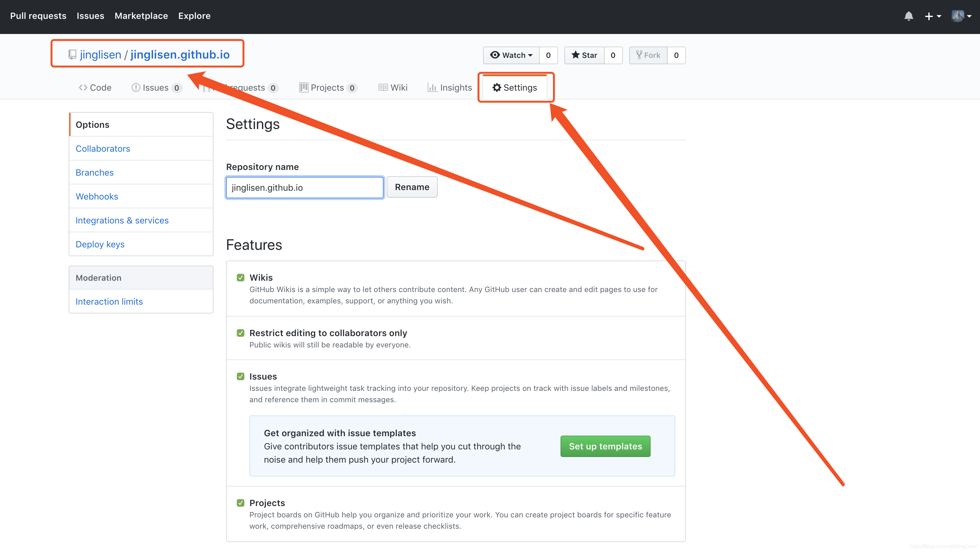
Task: Click the Fork icon
Action: click(639, 55)
